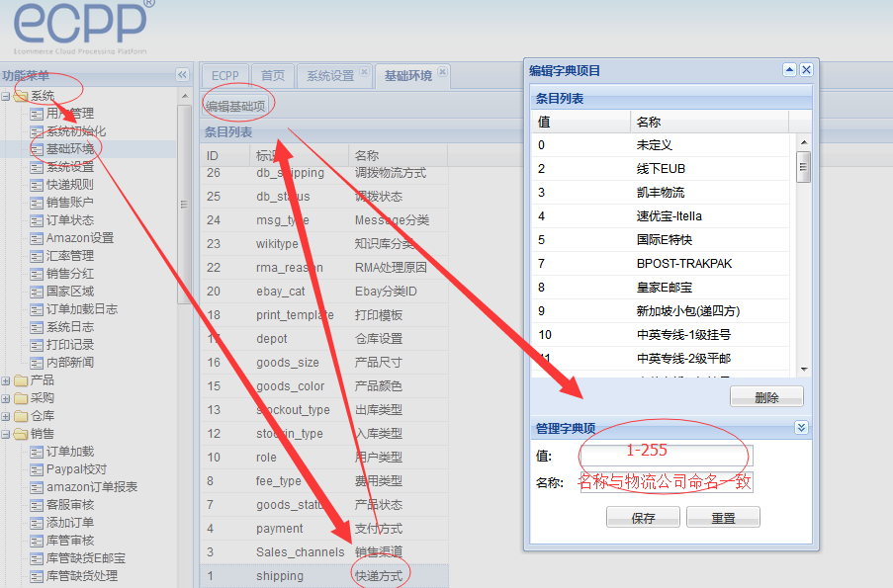Click 保存 to save the dictionary item
Viewport: 893px width, 588px height.
coord(643,518)
